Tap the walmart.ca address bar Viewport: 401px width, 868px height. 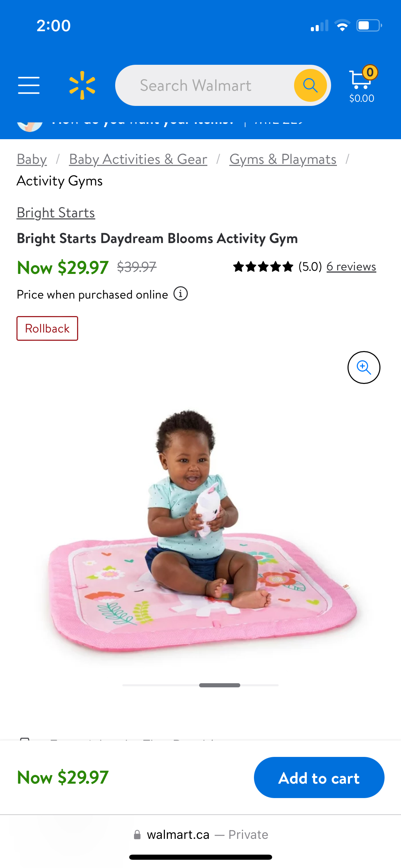200,835
